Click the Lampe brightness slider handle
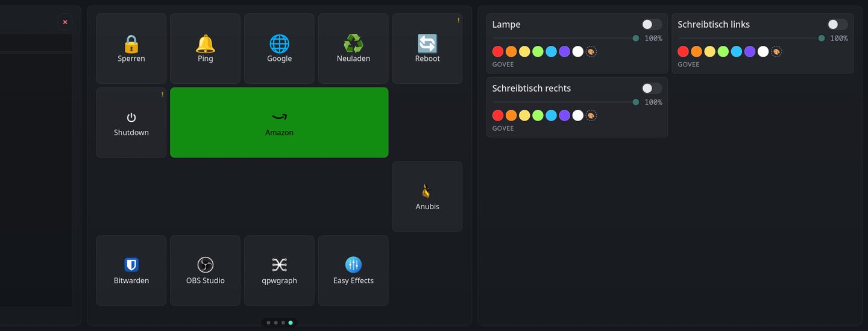 click(635, 38)
